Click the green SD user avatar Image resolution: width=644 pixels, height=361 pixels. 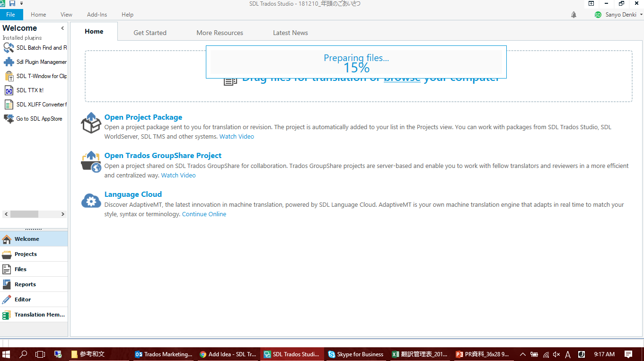tap(598, 15)
